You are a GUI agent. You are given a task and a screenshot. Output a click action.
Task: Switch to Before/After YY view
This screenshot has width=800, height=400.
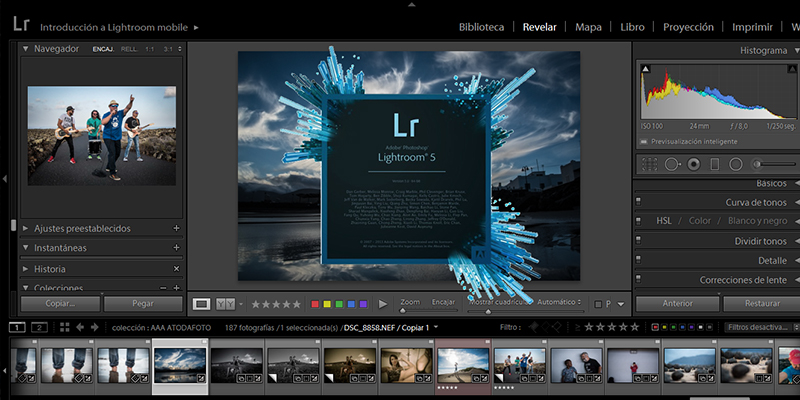226,304
